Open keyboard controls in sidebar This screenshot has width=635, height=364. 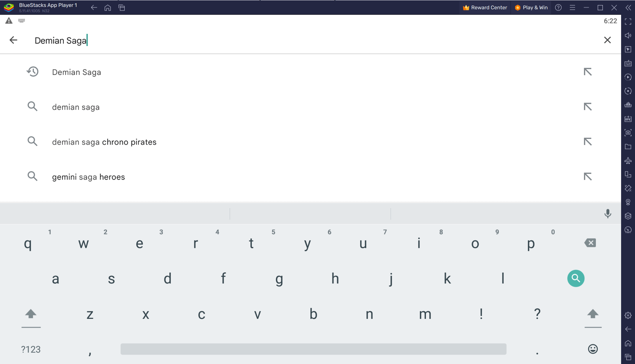click(628, 63)
